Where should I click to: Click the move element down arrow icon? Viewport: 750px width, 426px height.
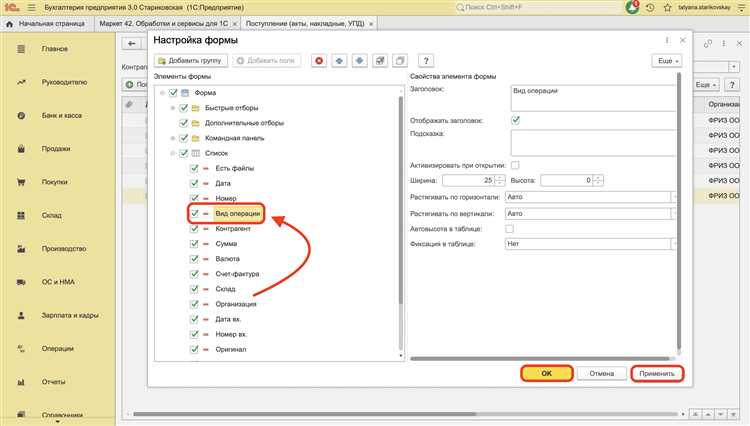(x=359, y=61)
